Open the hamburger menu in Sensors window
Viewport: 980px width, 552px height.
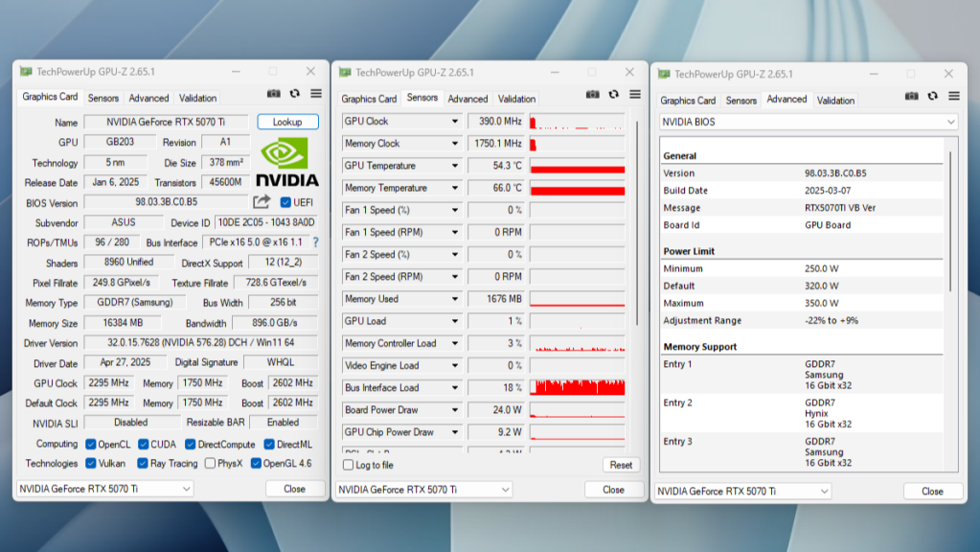point(635,95)
